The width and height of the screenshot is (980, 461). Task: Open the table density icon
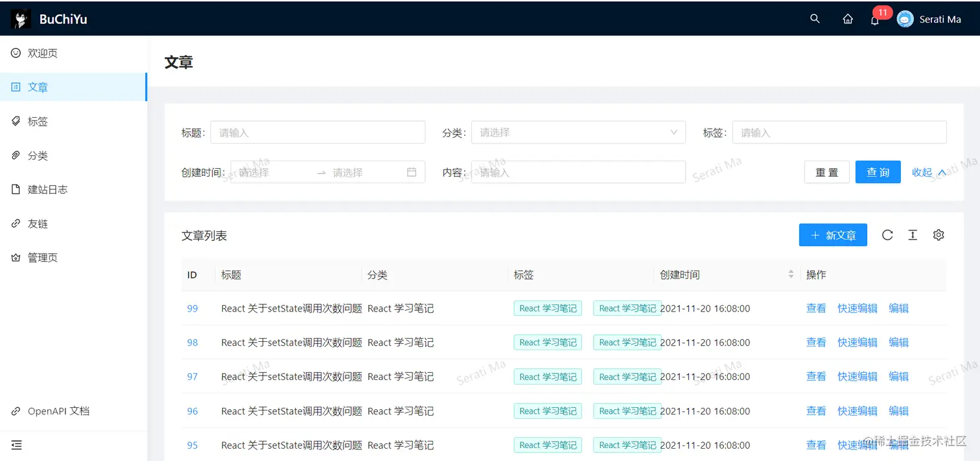coord(913,235)
